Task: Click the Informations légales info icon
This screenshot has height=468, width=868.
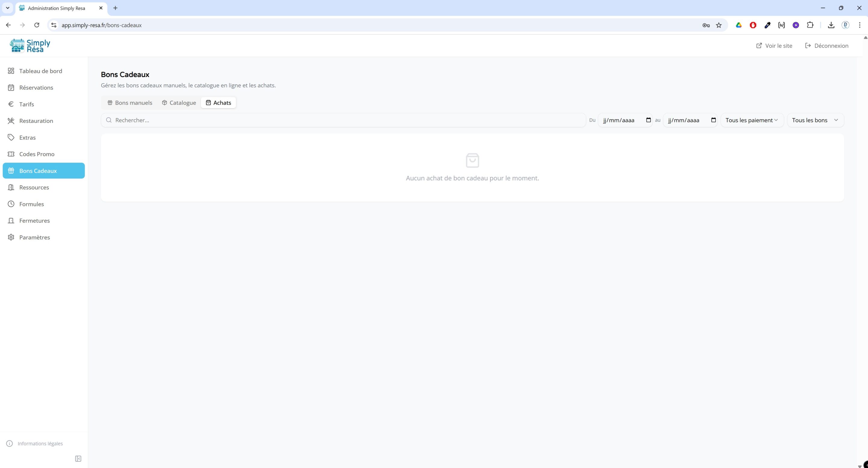Action: [9, 443]
